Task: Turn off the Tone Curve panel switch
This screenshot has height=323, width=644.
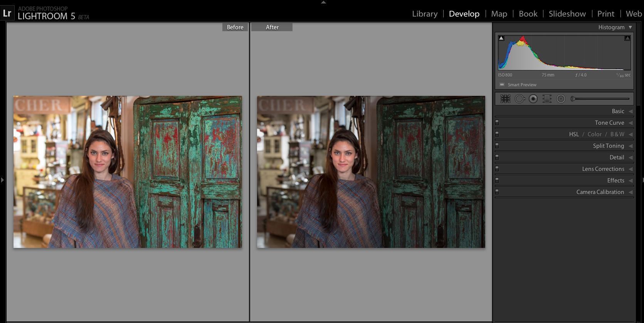Action: (x=497, y=122)
